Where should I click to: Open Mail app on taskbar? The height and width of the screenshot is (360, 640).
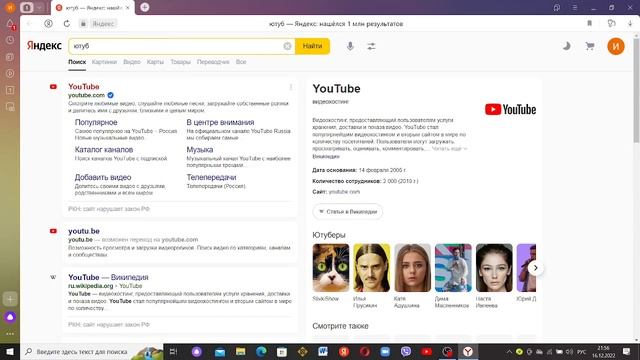(220, 351)
